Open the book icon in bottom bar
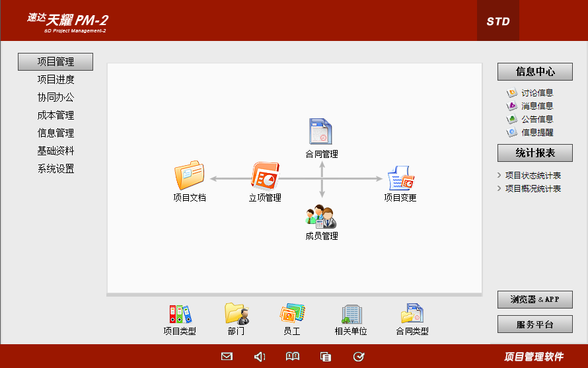 293,357
